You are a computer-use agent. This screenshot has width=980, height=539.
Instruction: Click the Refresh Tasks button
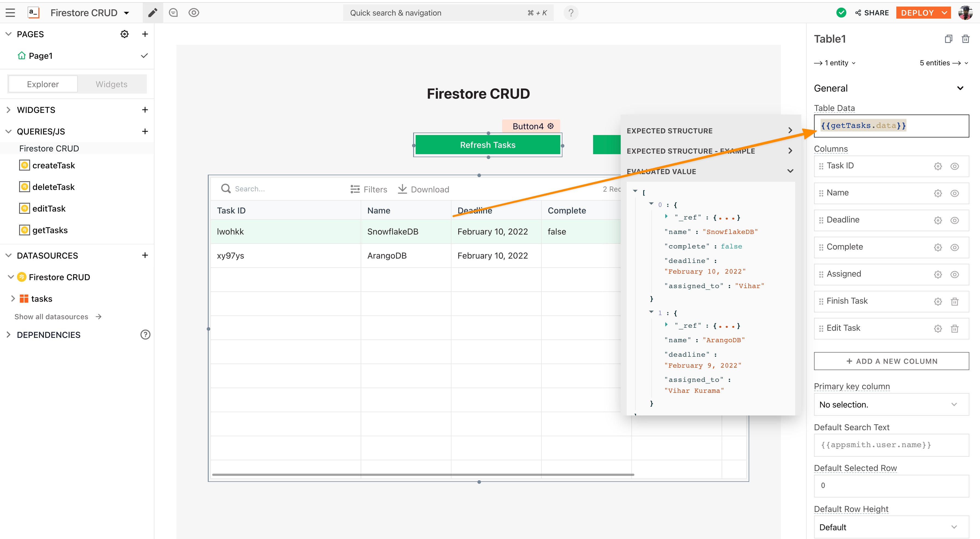tap(487, 145)
